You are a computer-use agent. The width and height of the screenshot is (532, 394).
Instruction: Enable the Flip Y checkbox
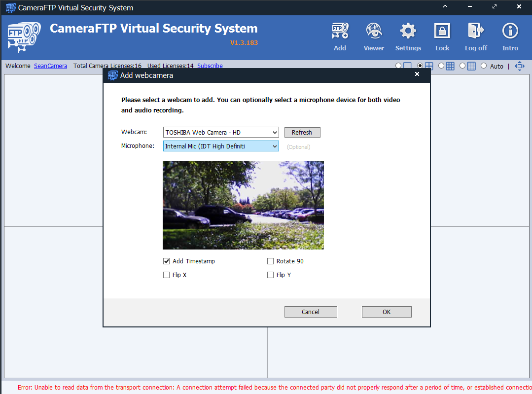[x=270, y=275]
